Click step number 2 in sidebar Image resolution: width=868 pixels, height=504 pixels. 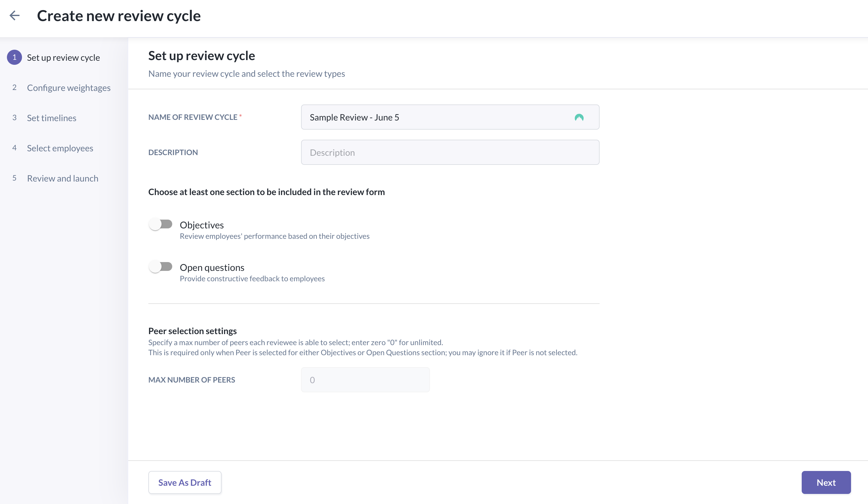point(14,87)
